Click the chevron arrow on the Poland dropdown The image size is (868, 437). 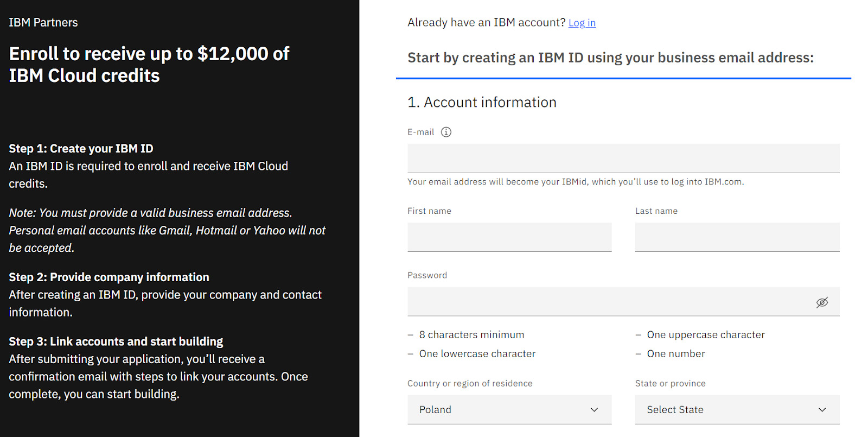[594, 410]
